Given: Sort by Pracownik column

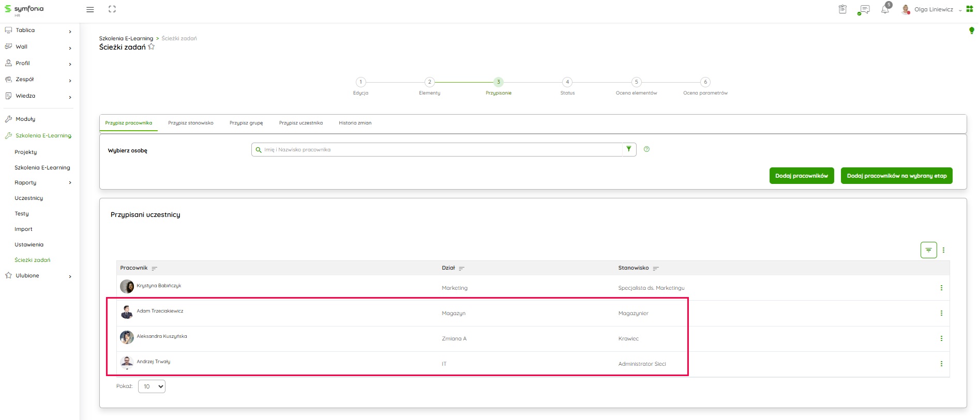Looking at the screenshot, I should point(154,269).
